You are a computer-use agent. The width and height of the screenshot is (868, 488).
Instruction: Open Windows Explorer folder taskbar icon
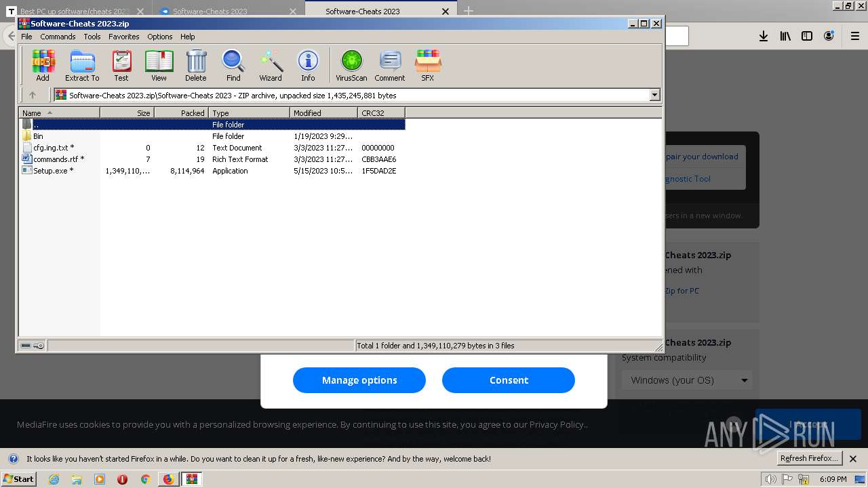coord(77,479)
